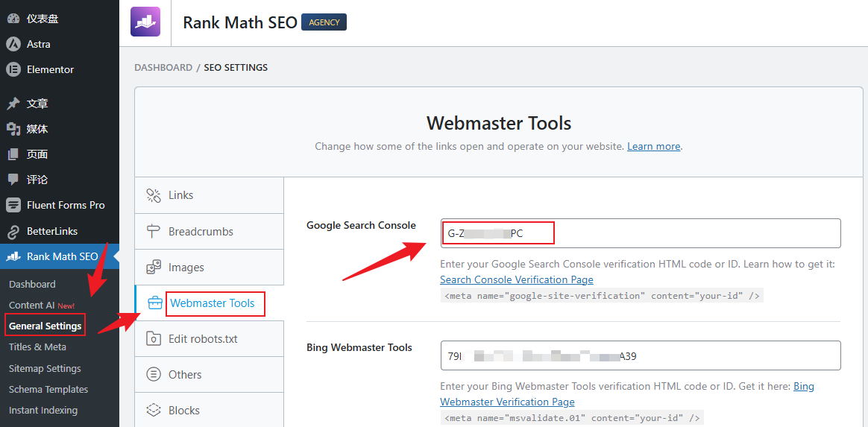Screen dimensions: 868x427
Task: Switch to the Others tab
Action: point(185,375)
